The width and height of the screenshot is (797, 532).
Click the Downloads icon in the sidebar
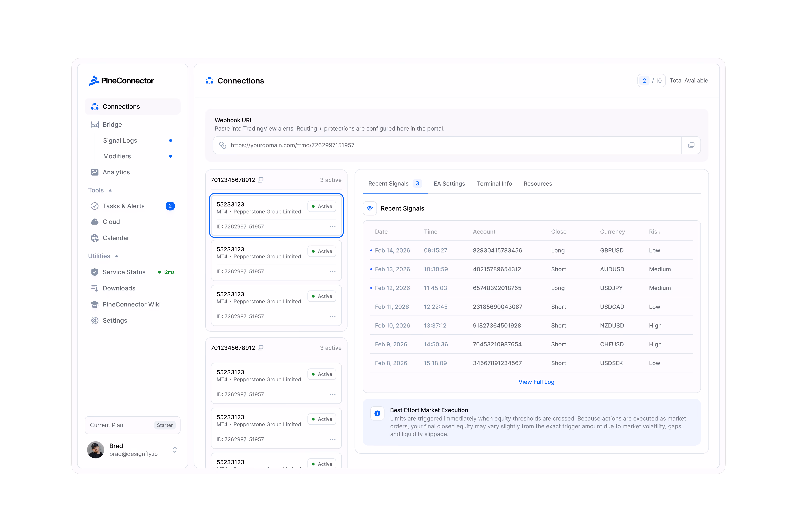pyautogui.click(x=95, y=288)
